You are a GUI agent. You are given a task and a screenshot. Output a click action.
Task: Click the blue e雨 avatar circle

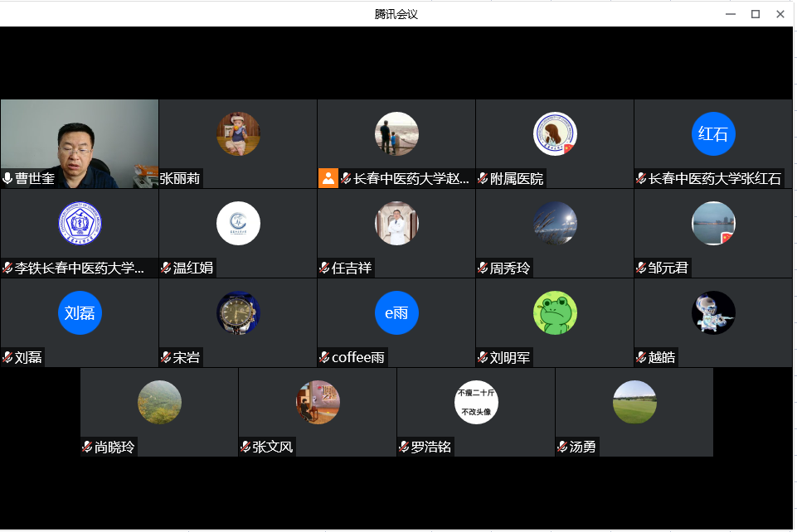[396, 312]
